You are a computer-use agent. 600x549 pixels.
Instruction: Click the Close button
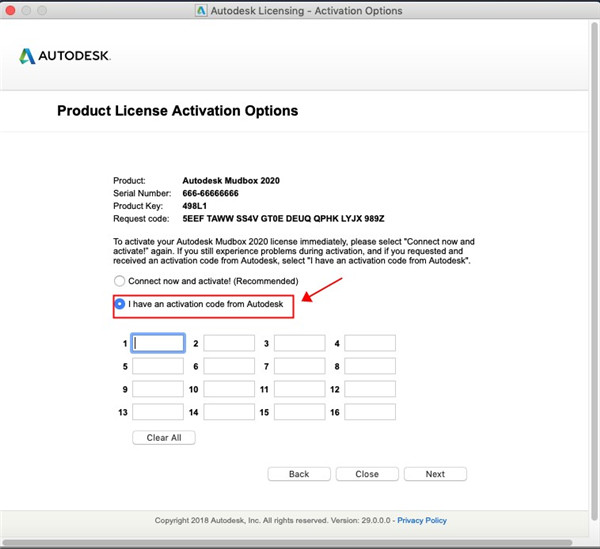pos(367,474)
